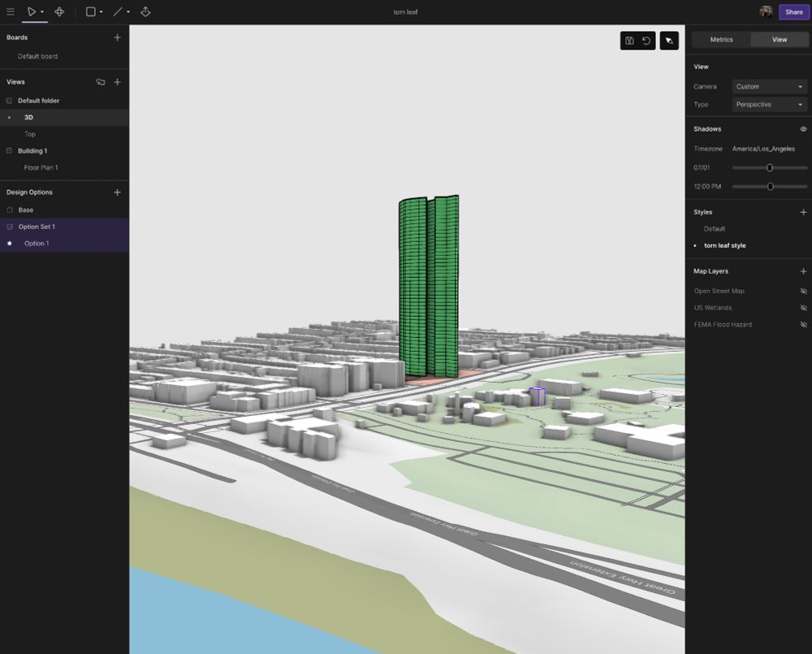Viewport: 812px width, 654px height.
Task: Click the FEMA Flood Hazard layer name
Action: pos(723,324)
